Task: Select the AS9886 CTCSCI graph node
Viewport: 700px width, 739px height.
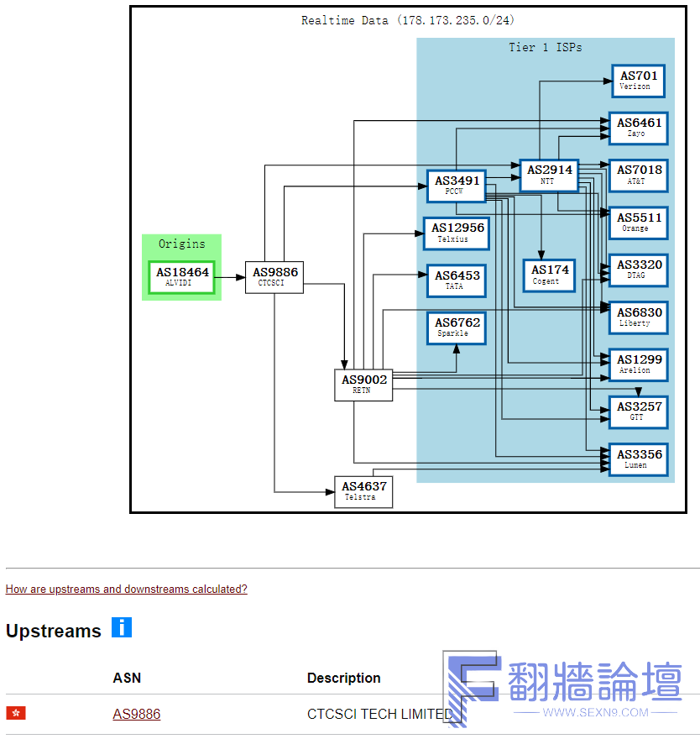Action: point(274,277)
